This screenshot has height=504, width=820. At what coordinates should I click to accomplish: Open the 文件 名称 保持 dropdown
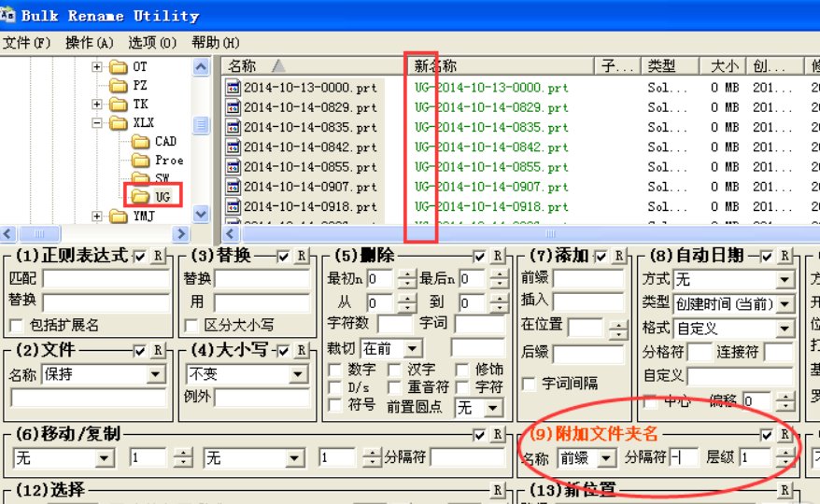point(155,374)
